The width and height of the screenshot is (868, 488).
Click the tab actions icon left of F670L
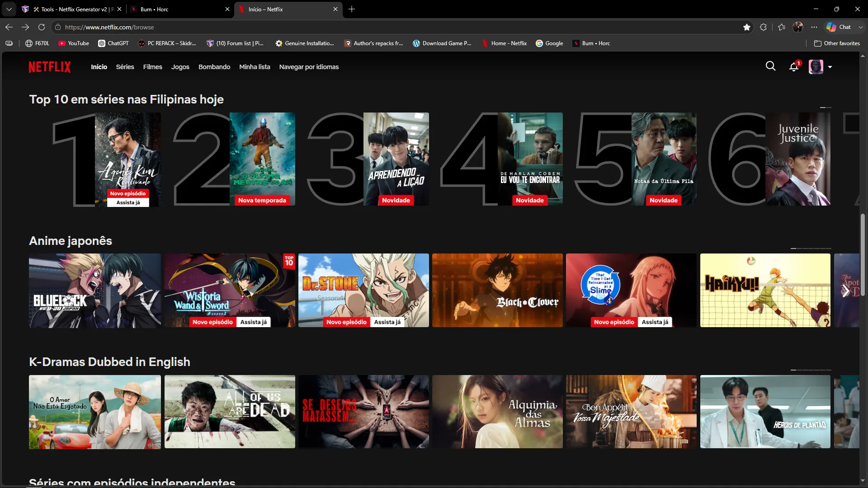click(9, 43)
